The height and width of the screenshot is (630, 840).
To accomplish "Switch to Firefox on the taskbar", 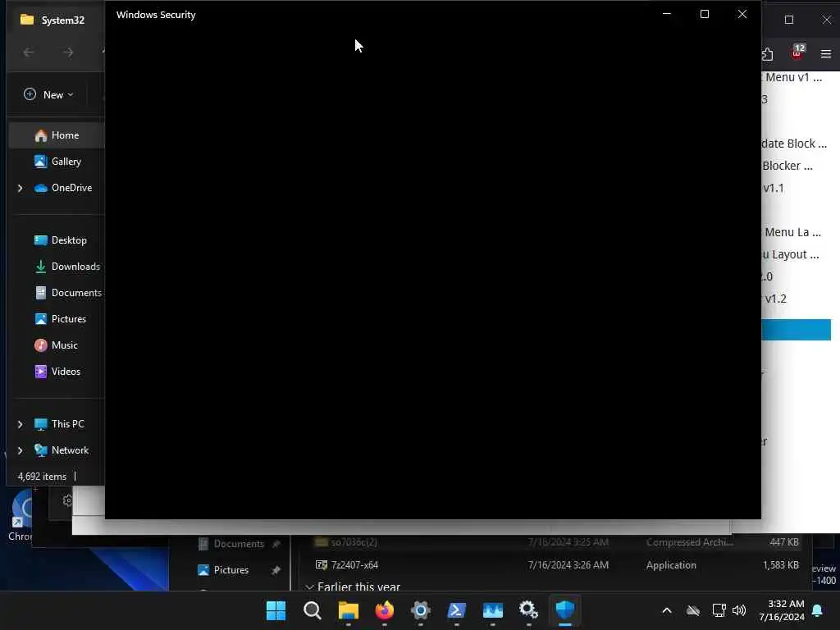I will [x=385, y=610].
